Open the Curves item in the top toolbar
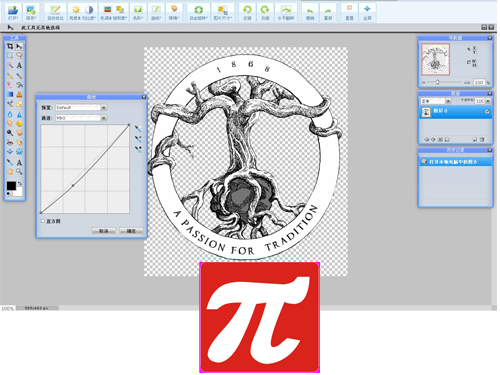Viewport: 500px width, 375px height. click(156, 13)
